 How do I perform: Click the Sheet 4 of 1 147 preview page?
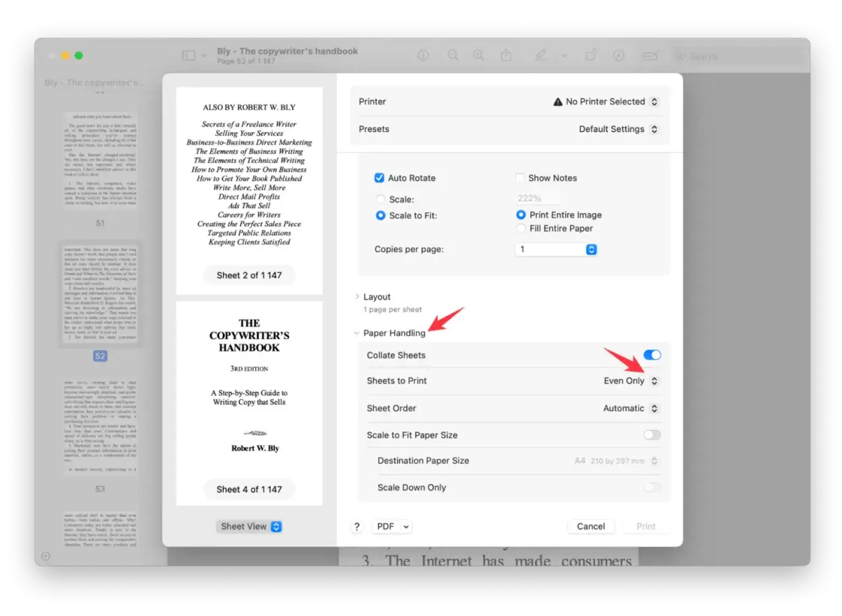coord(249,404)
